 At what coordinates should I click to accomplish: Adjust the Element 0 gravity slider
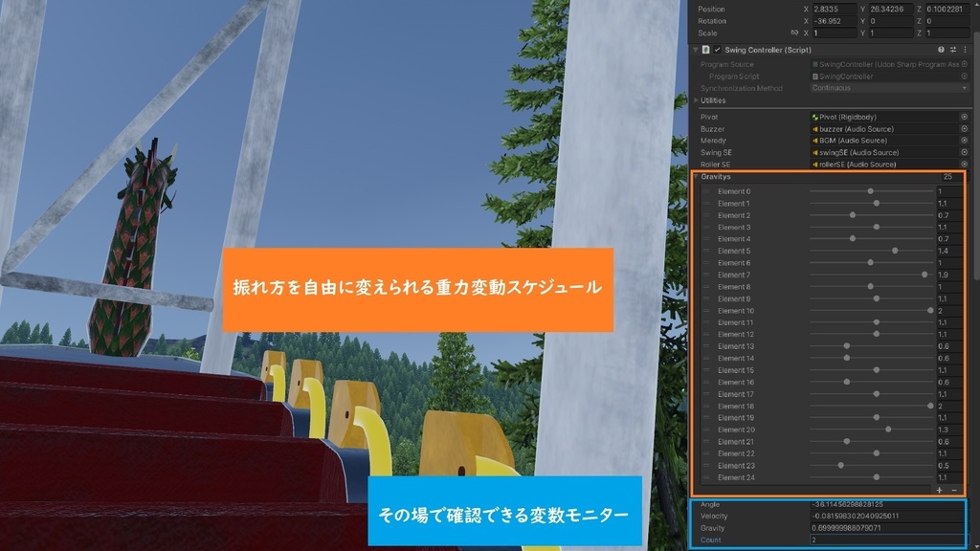tap(870, 191)
